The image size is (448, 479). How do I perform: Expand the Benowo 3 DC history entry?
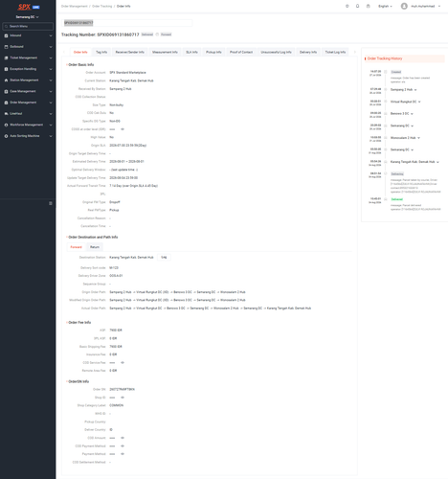point(412,114)
